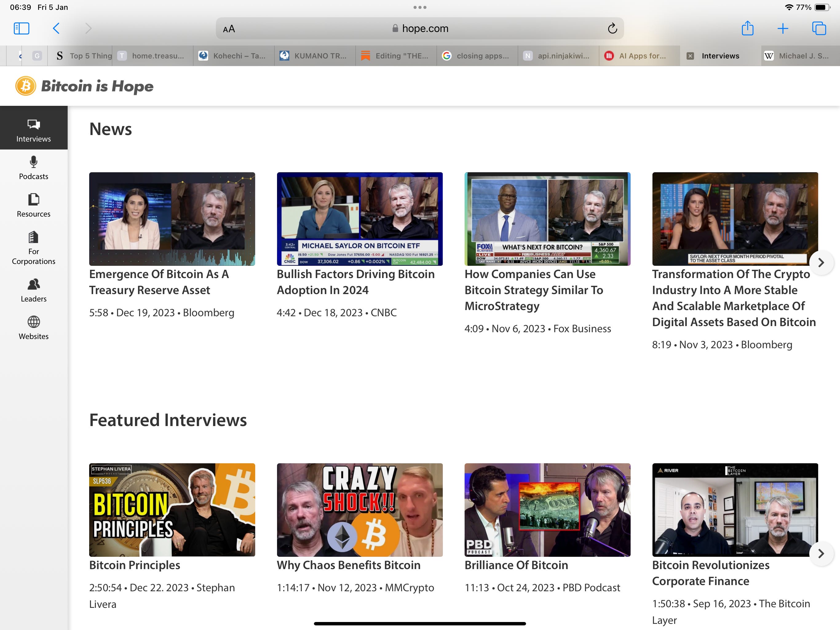Screen dimensions: 840x630
Task: Open "Transformation Of The Crypto Industry" title
Action: click(734, 298)
